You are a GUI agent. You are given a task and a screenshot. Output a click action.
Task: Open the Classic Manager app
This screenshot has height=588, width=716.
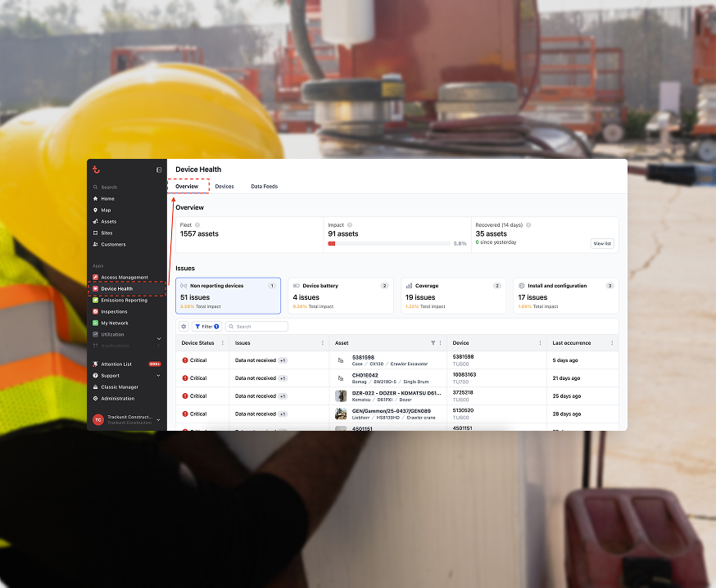(121, 387)
